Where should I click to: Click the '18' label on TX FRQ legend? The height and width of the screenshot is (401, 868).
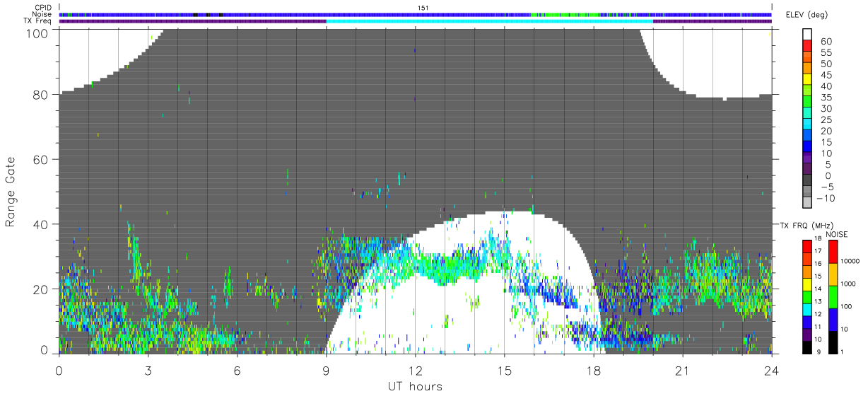click(817, 240)
